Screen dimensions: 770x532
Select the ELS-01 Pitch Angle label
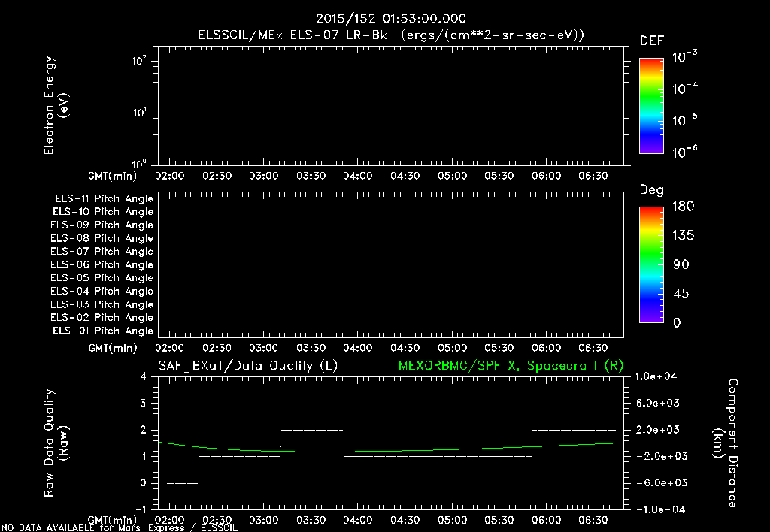tap(103, 331)
